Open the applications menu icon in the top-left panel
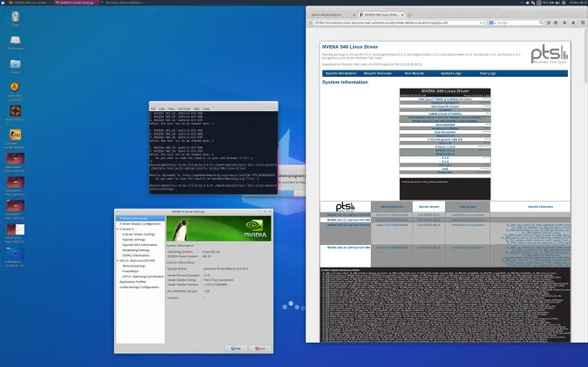This screenshot has width=588, height=367. click(3, 2)
